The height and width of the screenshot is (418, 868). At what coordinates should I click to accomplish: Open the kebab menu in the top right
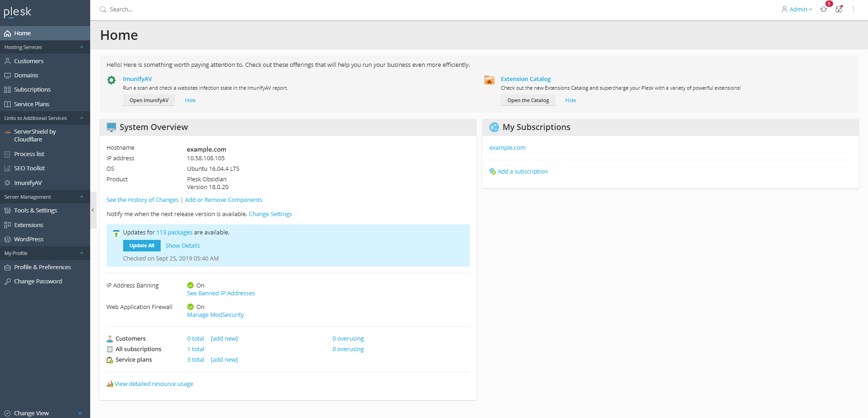(853, 9)
